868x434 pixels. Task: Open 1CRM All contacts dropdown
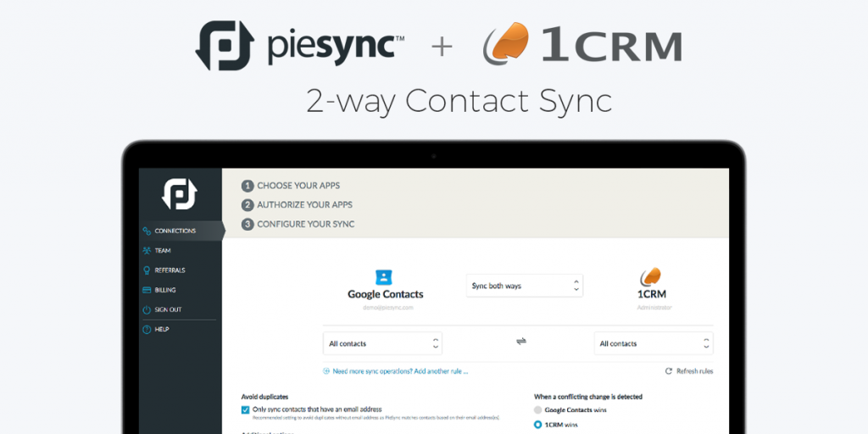tap(654, 343)
